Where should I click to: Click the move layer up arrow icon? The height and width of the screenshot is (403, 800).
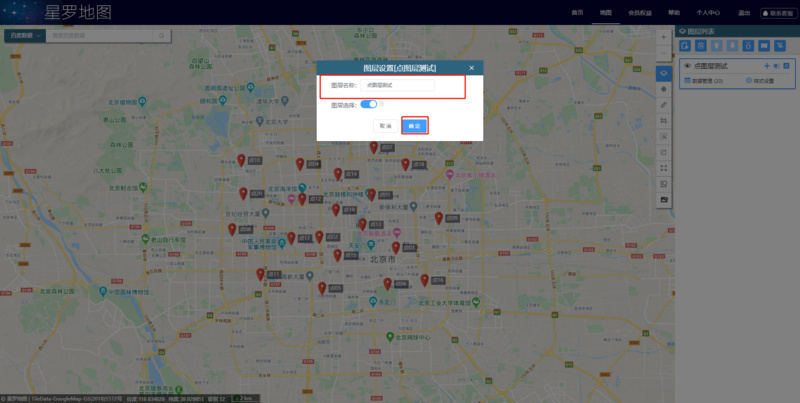click(x=717, y=46)
